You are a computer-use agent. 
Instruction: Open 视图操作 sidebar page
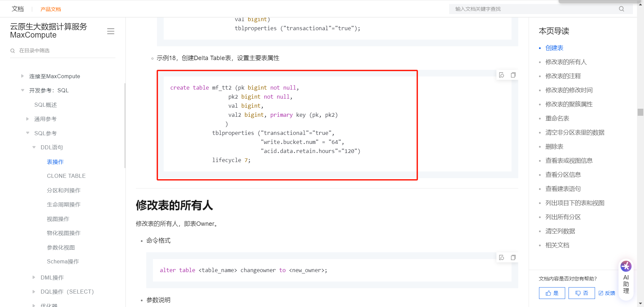click(58, 219)
